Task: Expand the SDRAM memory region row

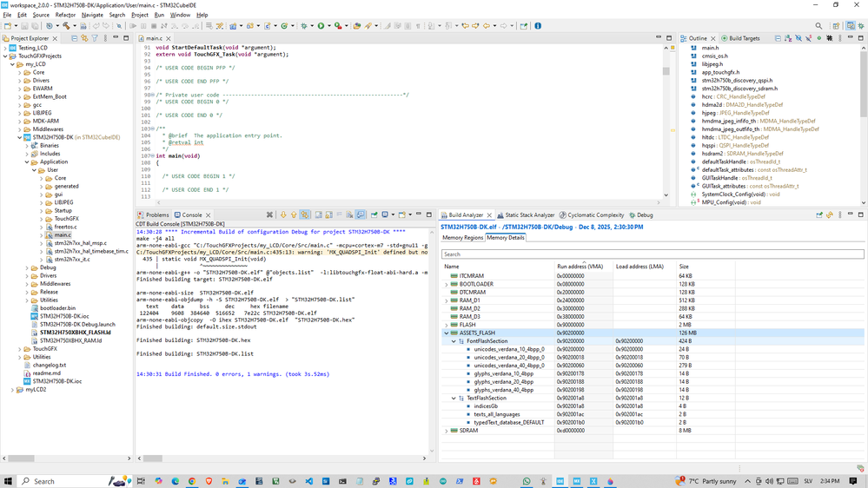Action: 447,431
